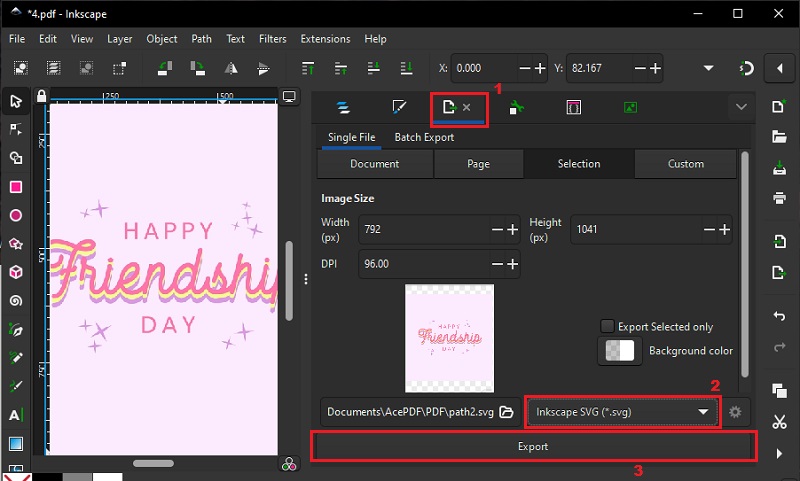Viewport: 800px width, 481px height.
Task: Lower selection to bottom
Action: (406, 68)
